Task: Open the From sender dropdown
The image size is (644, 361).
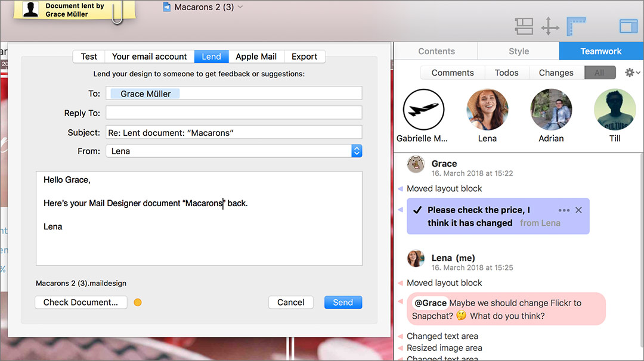Action: [x=234, y=151]
